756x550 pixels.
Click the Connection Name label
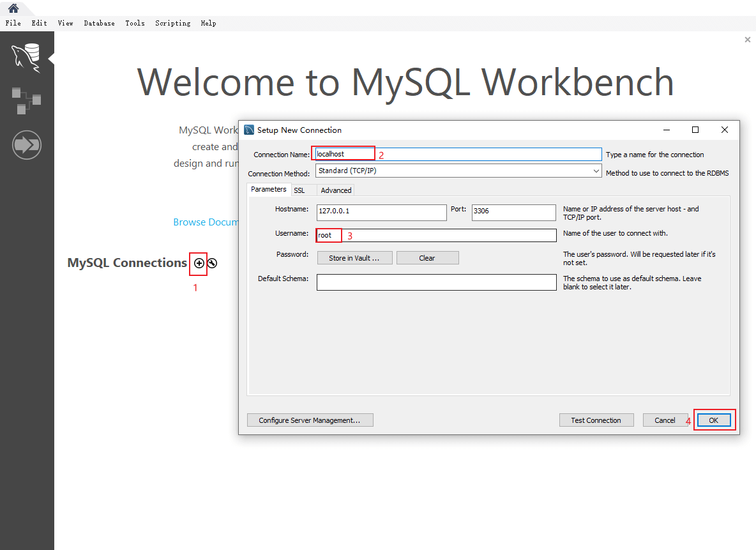(x=282, y=155)
